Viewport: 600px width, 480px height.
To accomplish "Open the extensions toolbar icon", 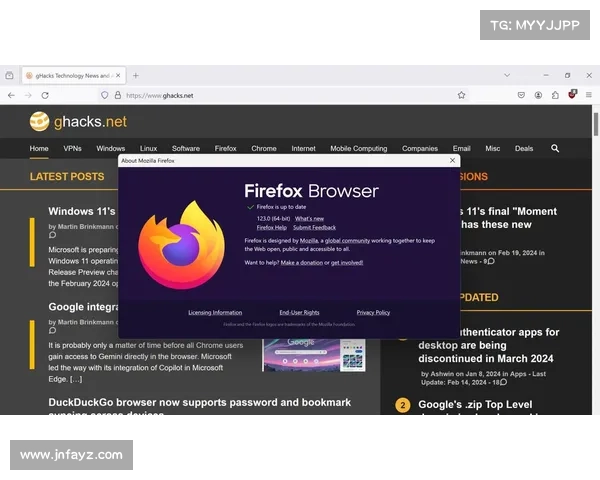I will click(555, 95).
